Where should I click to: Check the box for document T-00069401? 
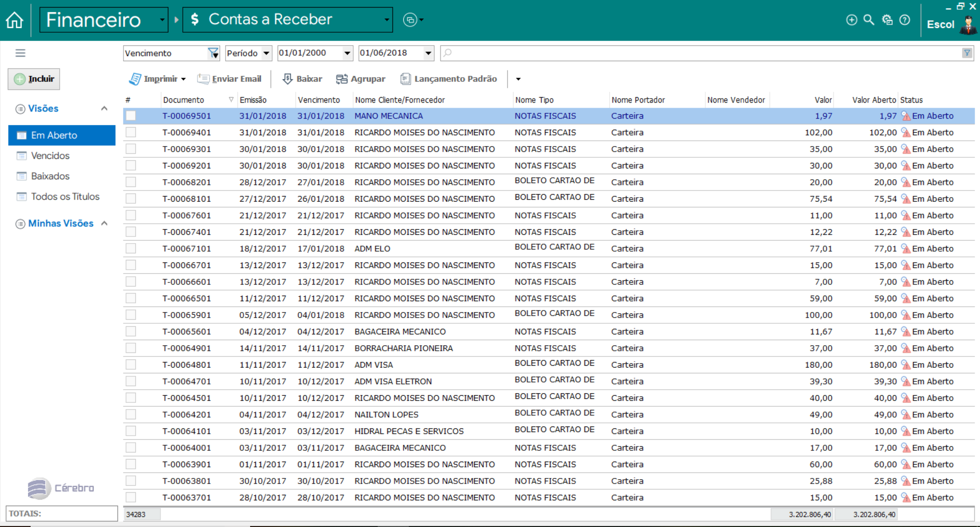pyautogui.click(x=131, y=132)
